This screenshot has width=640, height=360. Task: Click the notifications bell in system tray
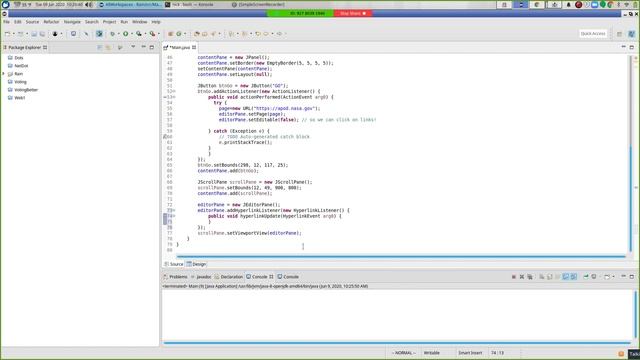[568, 4]
